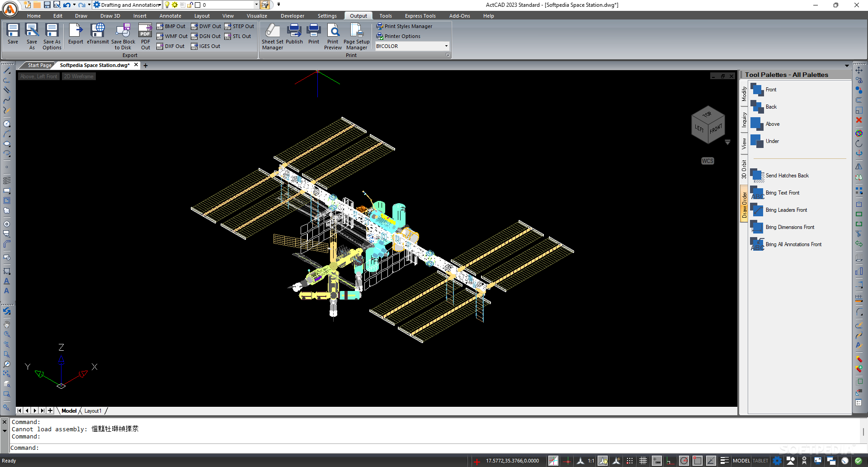Toggle layer on/off lightbulb icon
868x467 pixels.
click(x=167, y=5)
